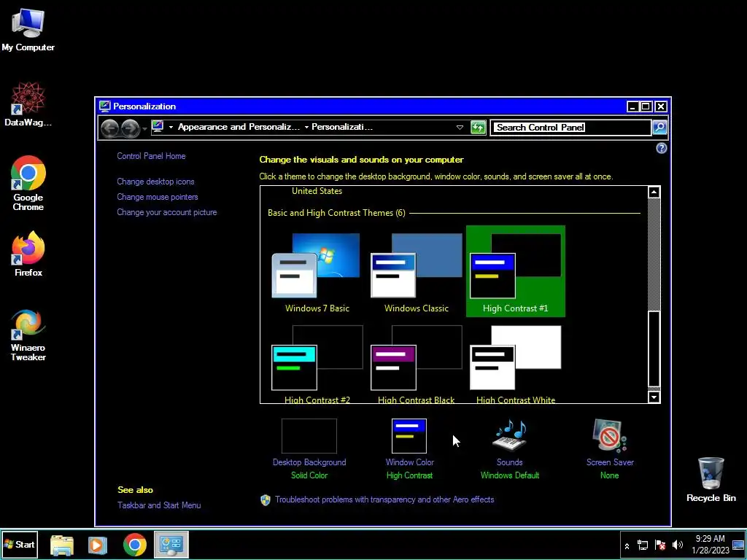This screenshot has width=747, height=560.
Task: Open Windows Media Player from taskbar
Action: 97,545
